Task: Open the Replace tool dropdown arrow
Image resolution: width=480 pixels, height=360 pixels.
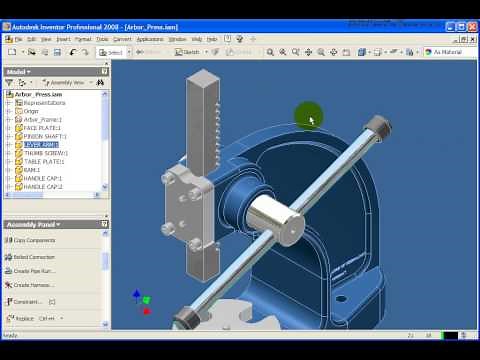Action: click(x=62, y=318)
